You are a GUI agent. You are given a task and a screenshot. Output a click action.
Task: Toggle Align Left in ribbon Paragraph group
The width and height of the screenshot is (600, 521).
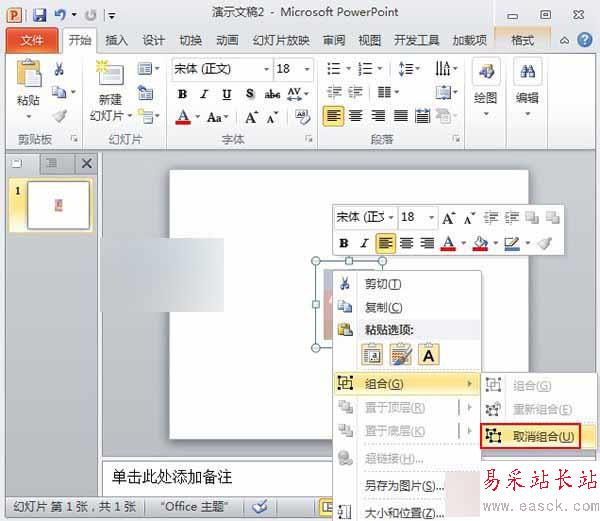pos(333,116)
